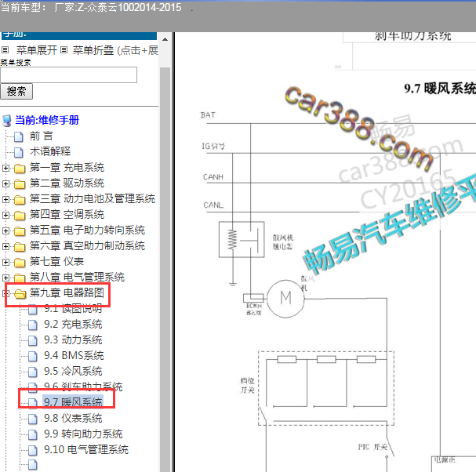Click the folder icon of 第一章 充电系统

20,168
